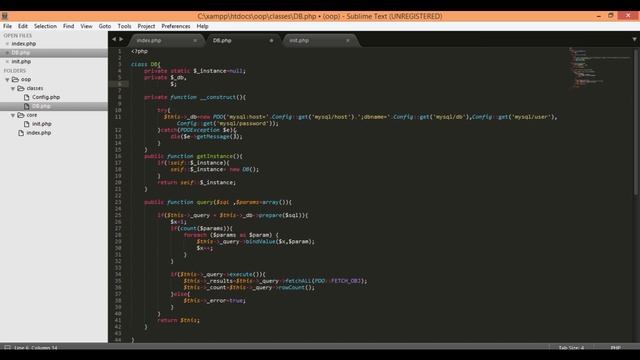
Task: Place cursor on the 'class DB{' line
Action: [x=146, y=64]
